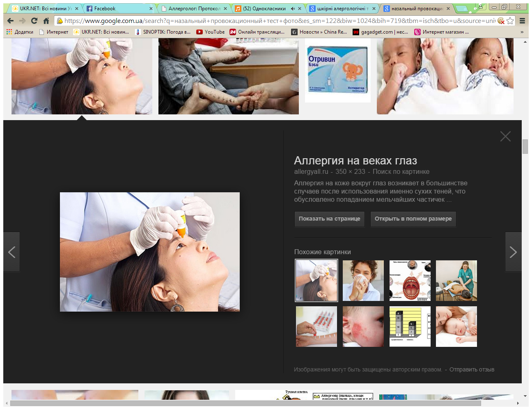Show the previous image with left arrow

pyautogui.click(x=11, y=252)
